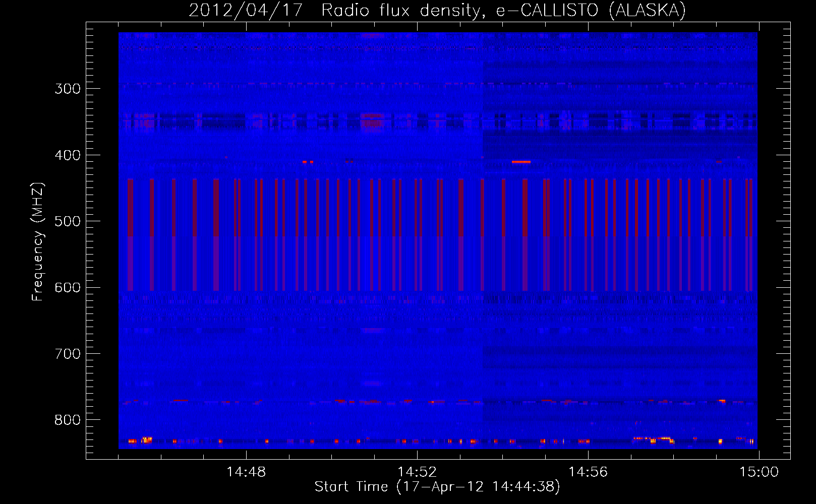Click the 14:52 time tick label
The width and height of the screenshot is (816, 504).
click(417, 472)
